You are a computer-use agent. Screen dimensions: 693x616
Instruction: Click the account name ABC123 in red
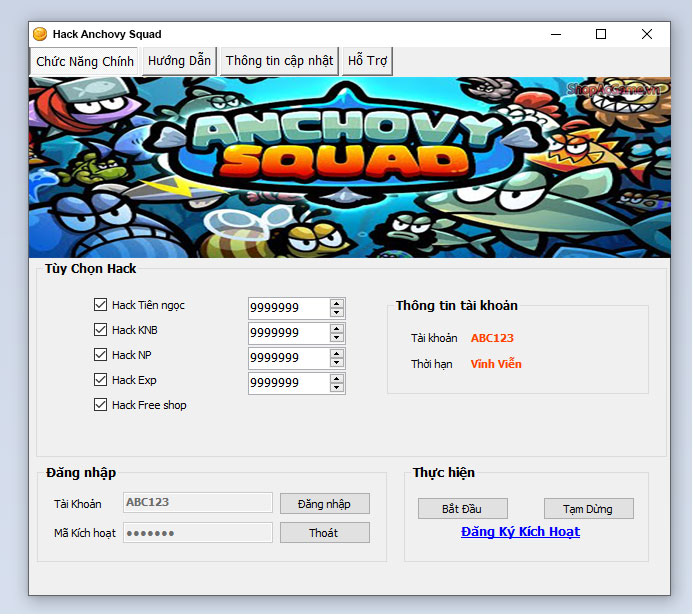click(x=492, y=338)
